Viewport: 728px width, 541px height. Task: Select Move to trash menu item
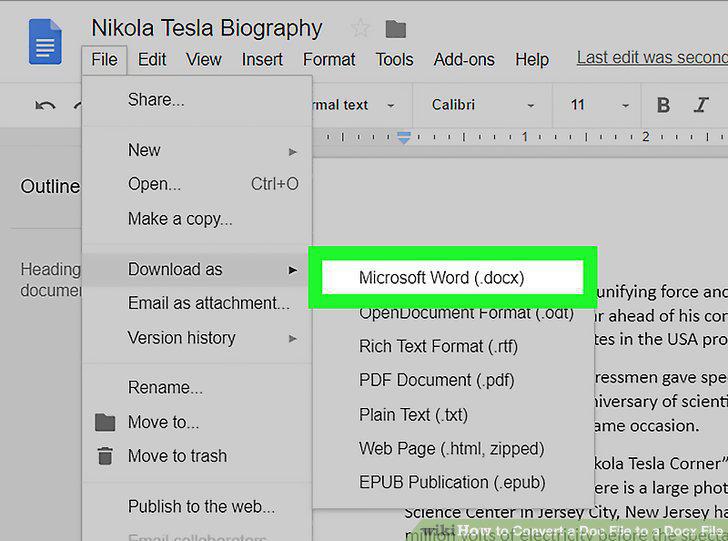pyautogui.click(x=197, y=456)
